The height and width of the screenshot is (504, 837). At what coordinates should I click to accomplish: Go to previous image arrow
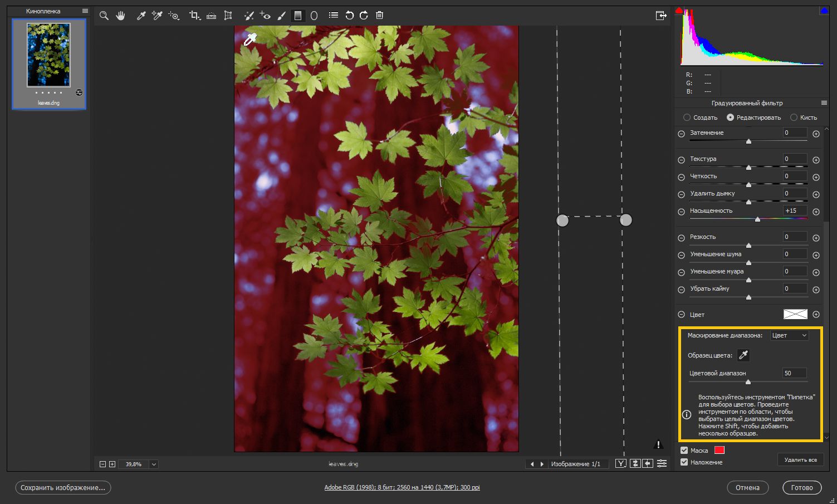[x=532, y=464]
